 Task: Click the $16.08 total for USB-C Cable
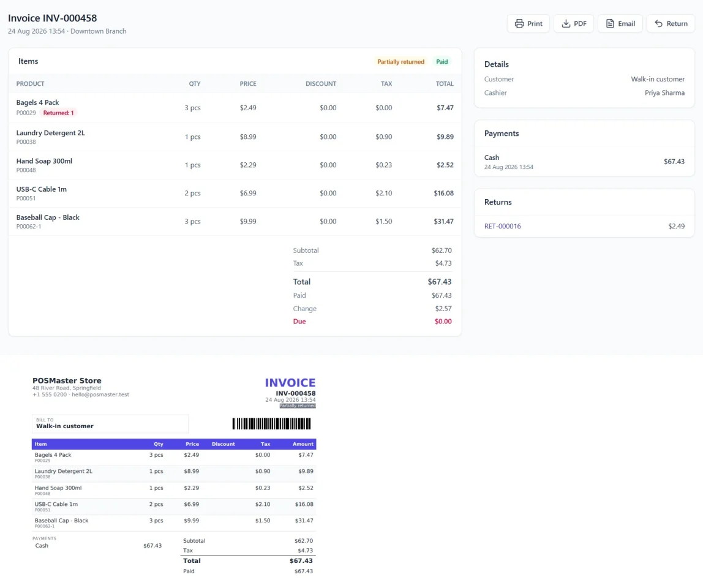click(443, 194)
